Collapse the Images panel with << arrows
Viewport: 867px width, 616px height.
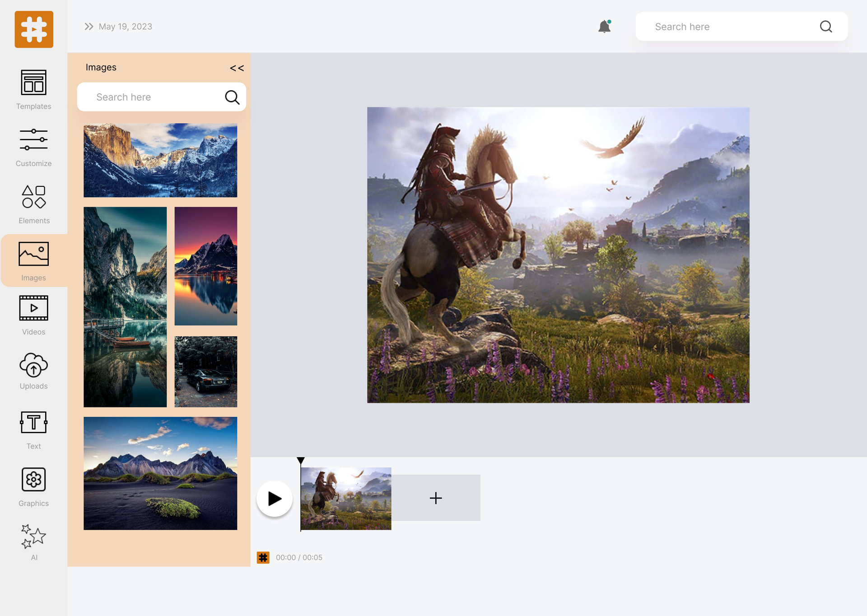tap(237, 68)
